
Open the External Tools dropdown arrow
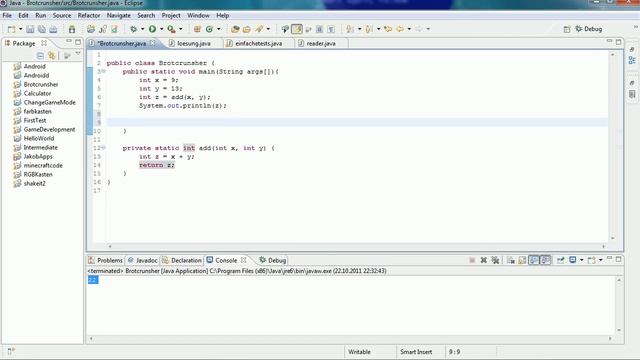(180, 29)
